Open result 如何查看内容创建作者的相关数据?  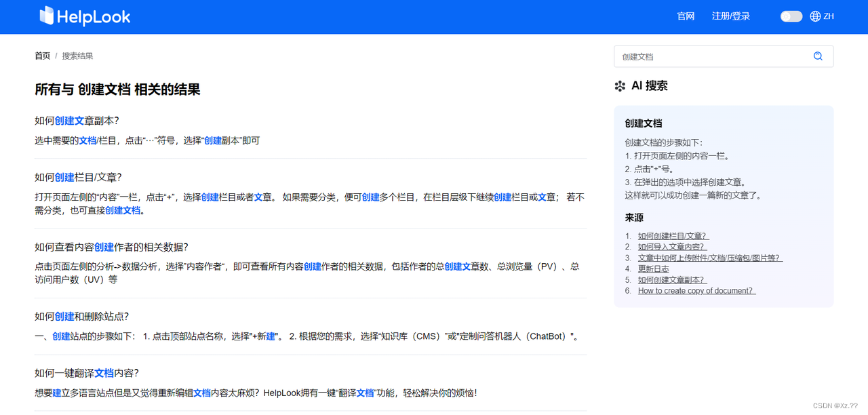(111, 247)
